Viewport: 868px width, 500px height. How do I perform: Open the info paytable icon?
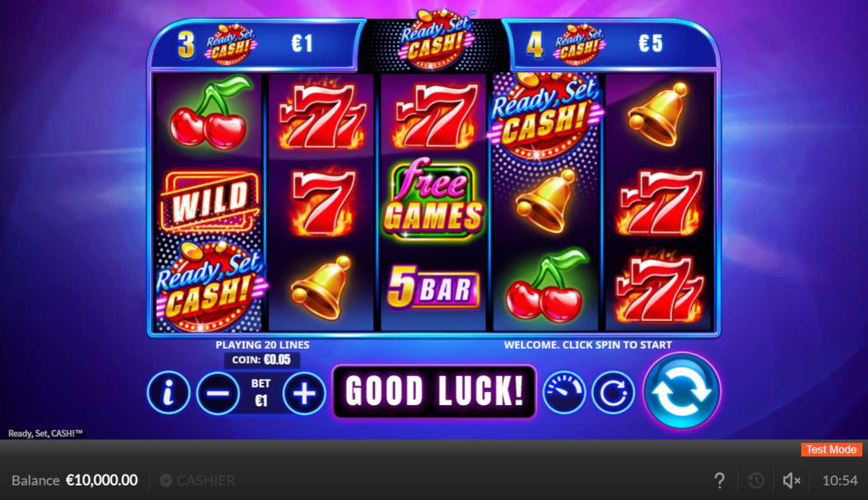169,393
